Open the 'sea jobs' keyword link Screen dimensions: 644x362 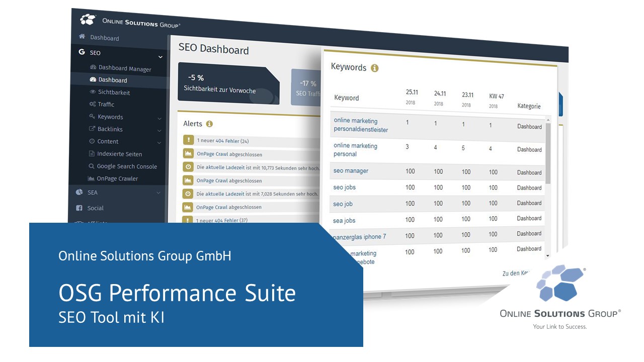[344, 220]
